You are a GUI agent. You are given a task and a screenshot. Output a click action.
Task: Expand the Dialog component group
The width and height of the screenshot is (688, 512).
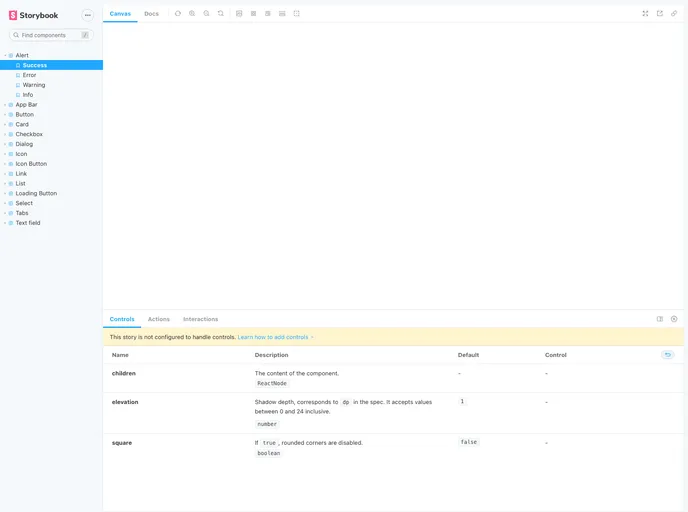pyautogui.click(x=24, y=144)
